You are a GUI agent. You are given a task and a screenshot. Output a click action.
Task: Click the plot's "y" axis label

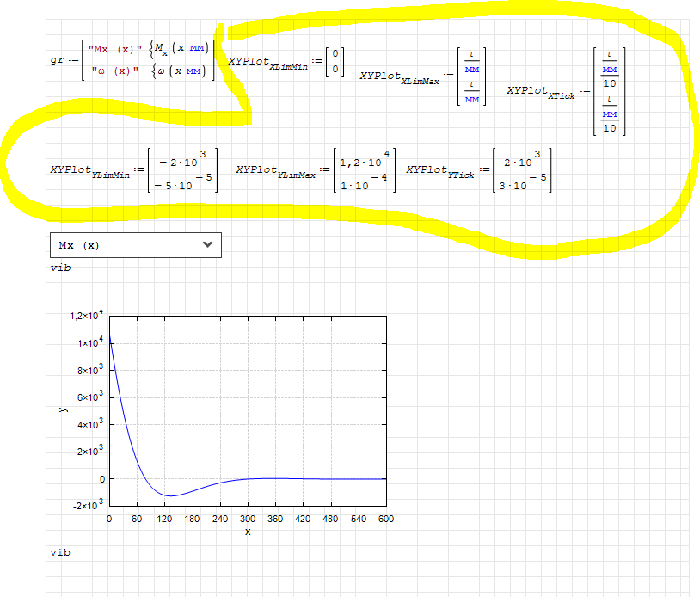coord(63,409)
